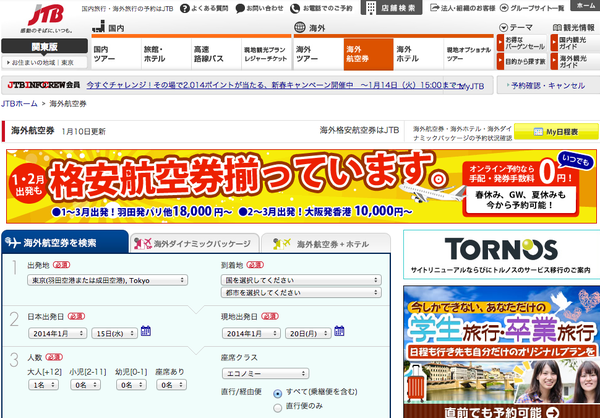Select すべて(乗継便を含む) radio button
The height and width of the screenshot is (418, 600).
click(x=277, y=393)
